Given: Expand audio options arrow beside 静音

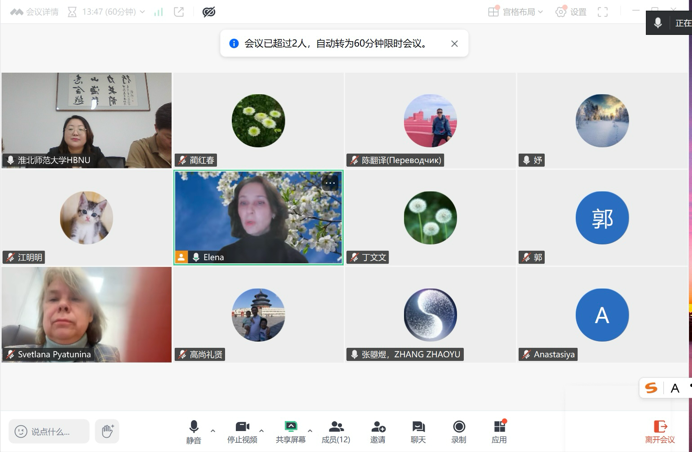Looking at the screenshot, I should [x=213, y=431].
